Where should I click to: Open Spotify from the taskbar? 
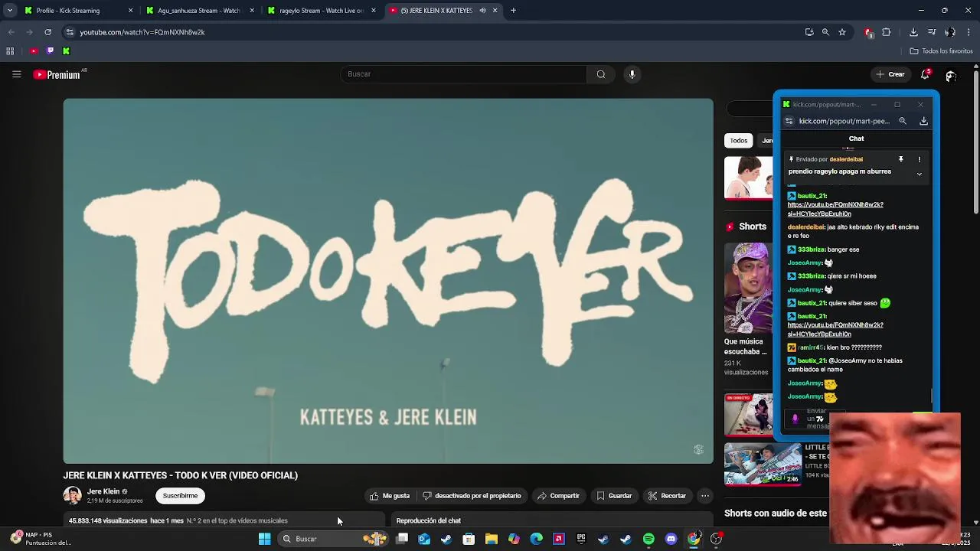point(648,539)
